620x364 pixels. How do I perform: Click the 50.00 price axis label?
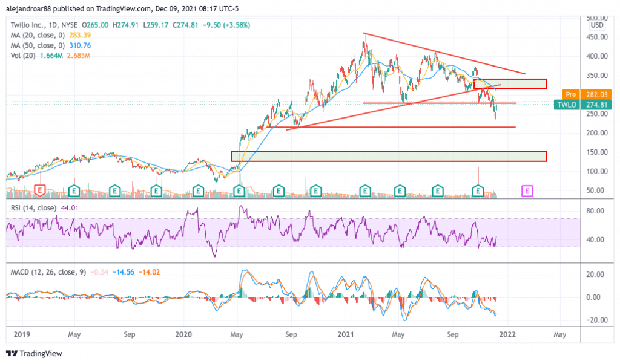[x=596, y=190]
